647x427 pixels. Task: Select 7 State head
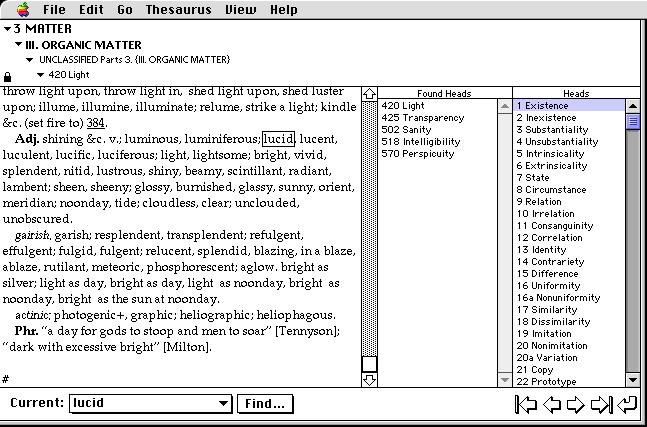tap(569, 177)
